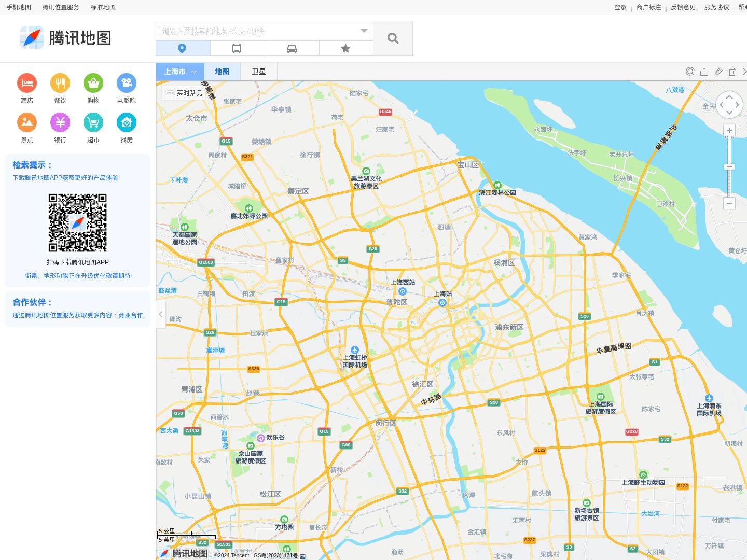Switch to the 地图 map tab

coord(222,72)
